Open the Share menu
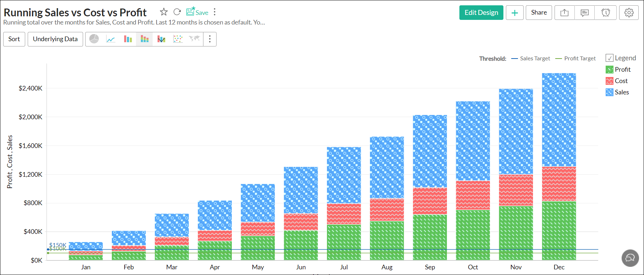 pos(539,12)
